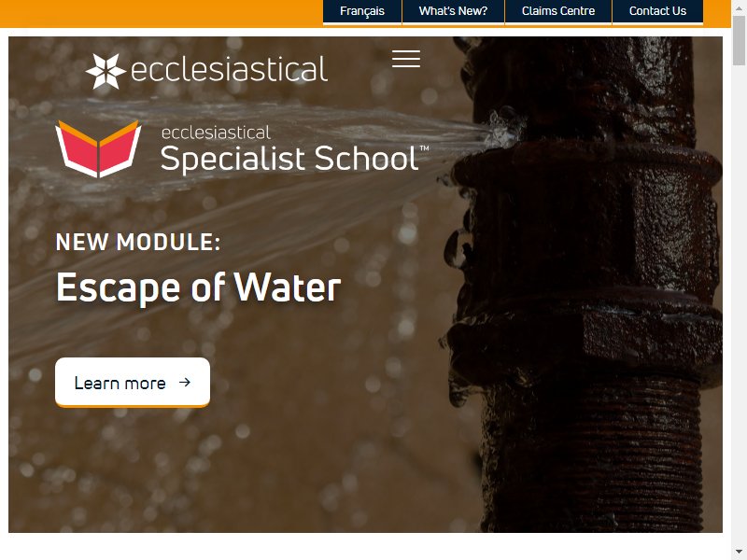This screenshot has height=560, width=747.
Task: Open the hamburger navigation menu
Action: pos(406,59)
